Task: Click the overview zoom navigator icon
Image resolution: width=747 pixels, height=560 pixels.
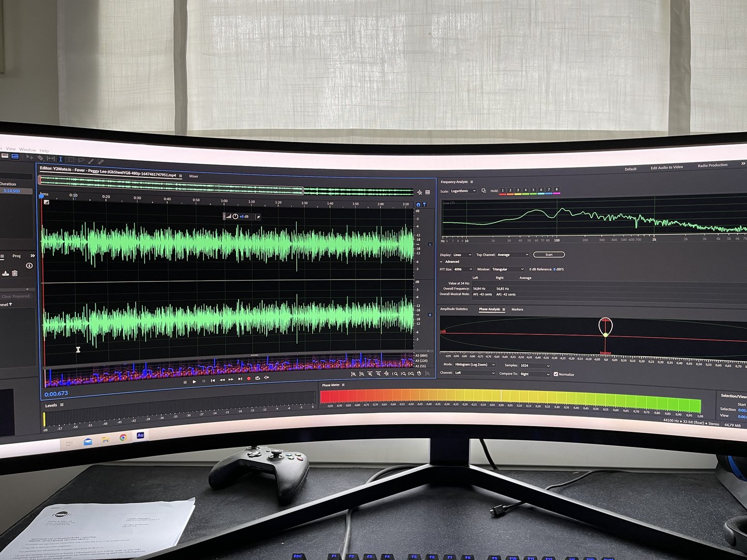Action: click(420, 192)
